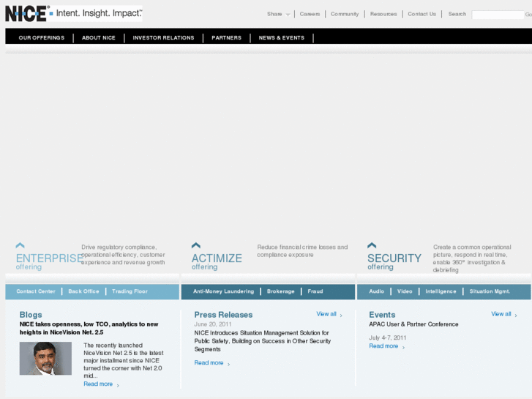This screenshot has height=399, width=532.
Task: Open the News & Events menu
Action: pos(281,37)
